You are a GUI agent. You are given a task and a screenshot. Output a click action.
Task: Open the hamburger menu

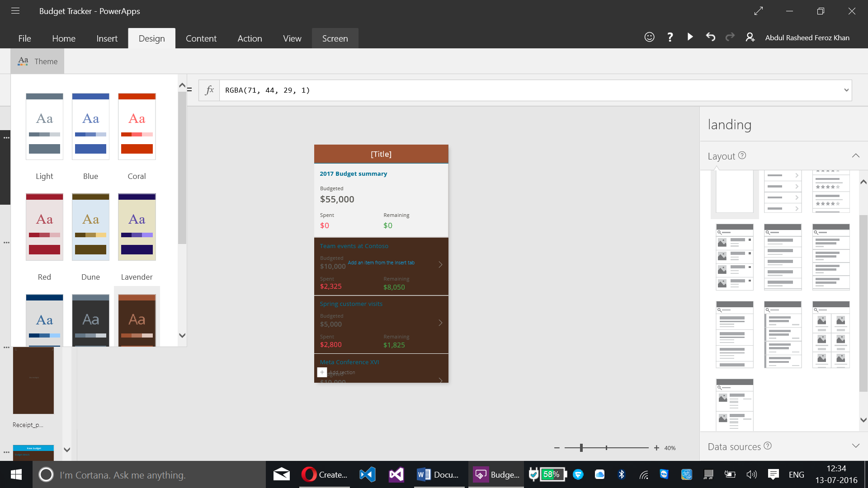[x=15, y=11]
